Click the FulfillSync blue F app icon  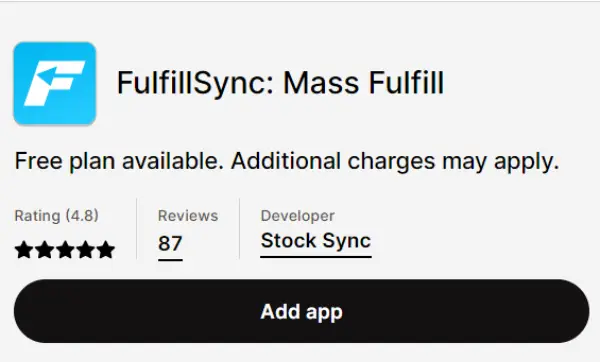coord(55,83)
